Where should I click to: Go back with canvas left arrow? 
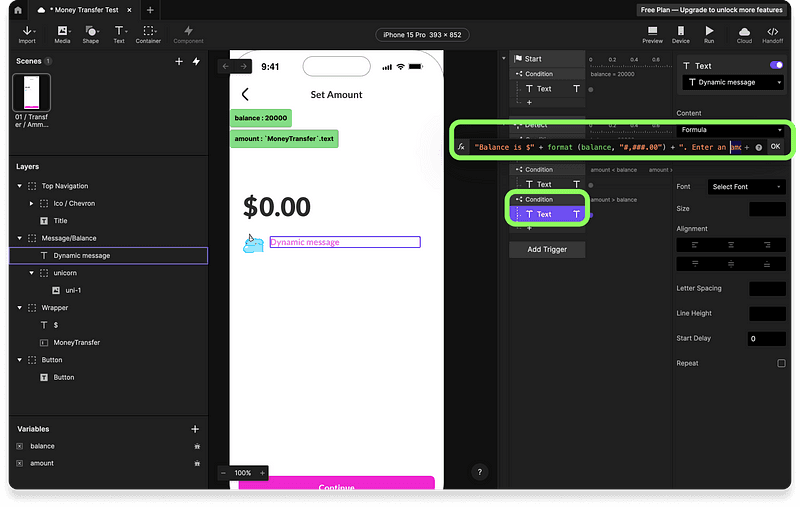coord(226,66)
